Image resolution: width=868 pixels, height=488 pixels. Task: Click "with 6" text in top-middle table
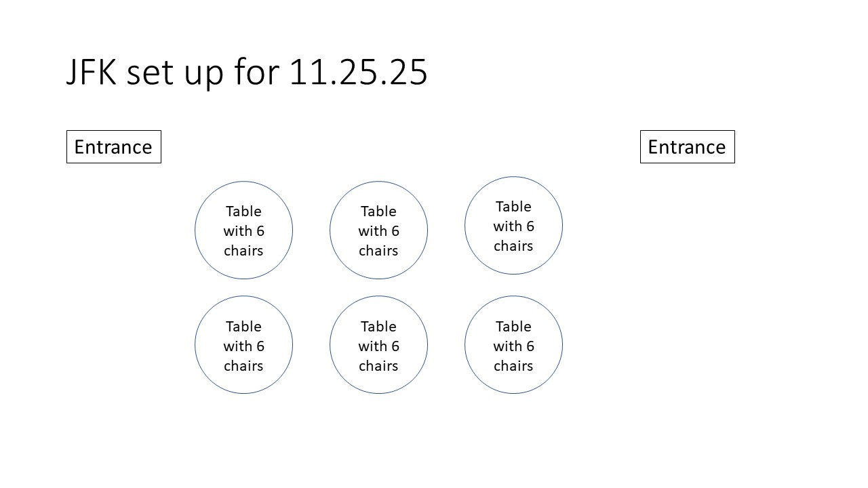[x=378, y=231]
